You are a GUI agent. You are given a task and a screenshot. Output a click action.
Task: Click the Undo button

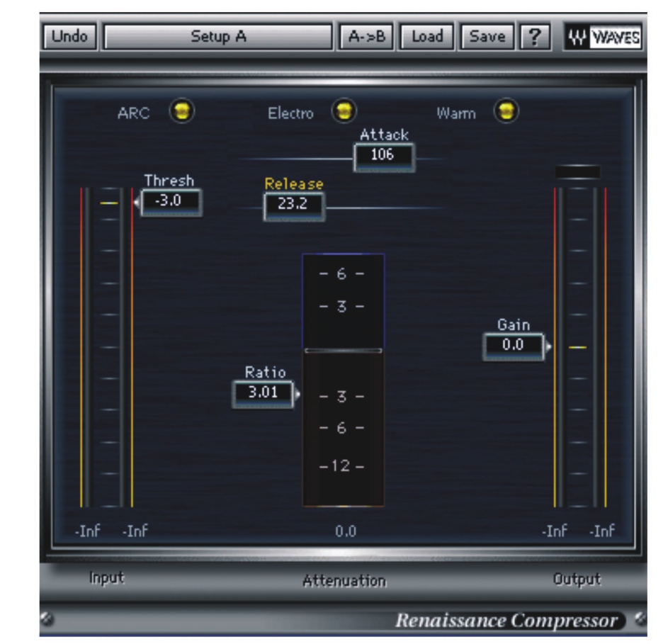click(70, 37)
